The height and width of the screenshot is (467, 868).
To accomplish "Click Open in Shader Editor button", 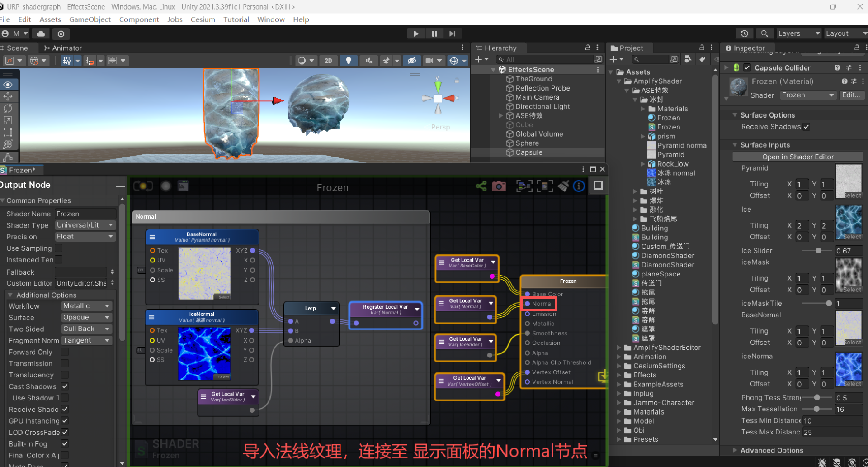I will [x=797, y=157].
